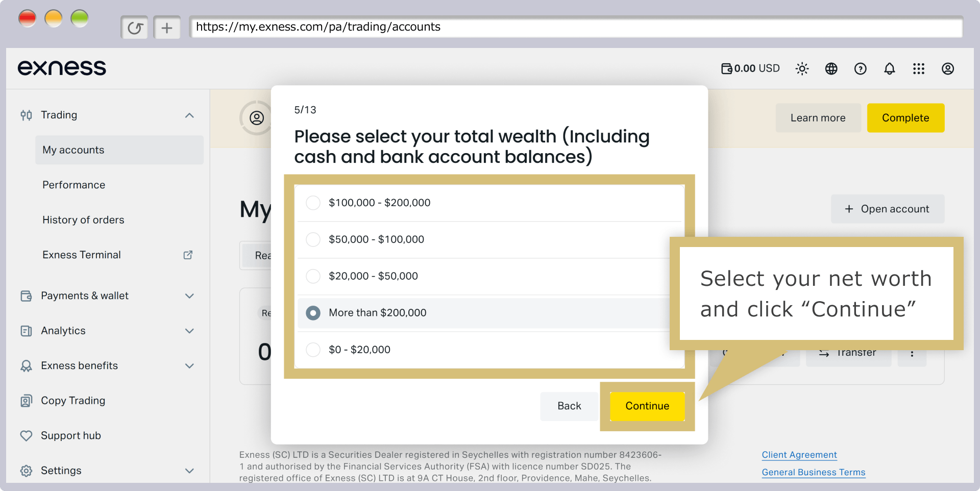
Task: Open the Client Agreement link
Action: tap(799, 455)
